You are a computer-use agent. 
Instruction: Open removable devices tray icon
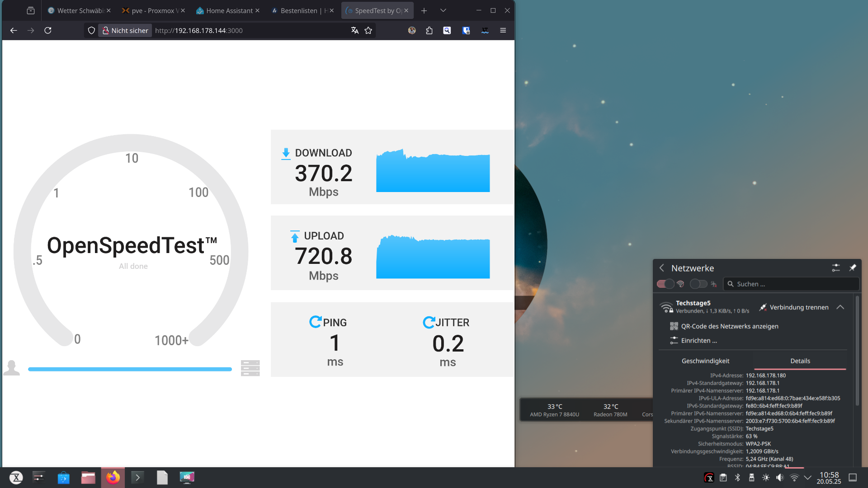coord(751,478)
